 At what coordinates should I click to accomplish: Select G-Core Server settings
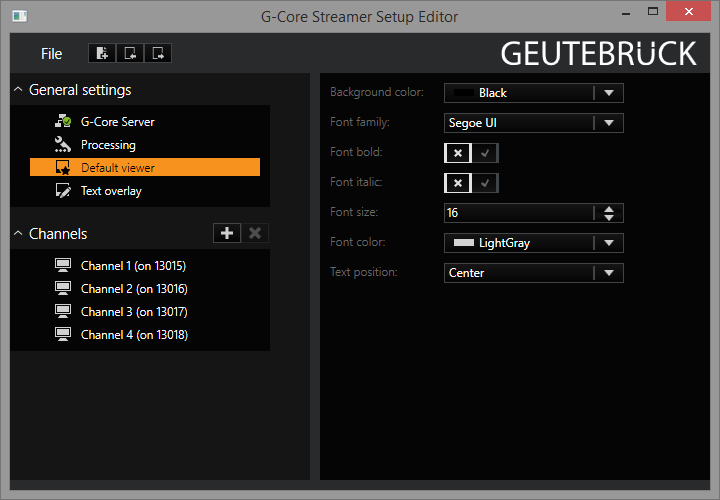pyautogui.click(x=118, y=122)
